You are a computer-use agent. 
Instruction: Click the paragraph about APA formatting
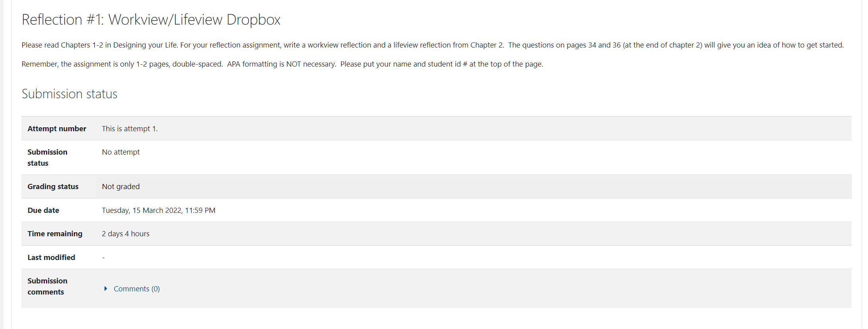click(x=282, y=64)
